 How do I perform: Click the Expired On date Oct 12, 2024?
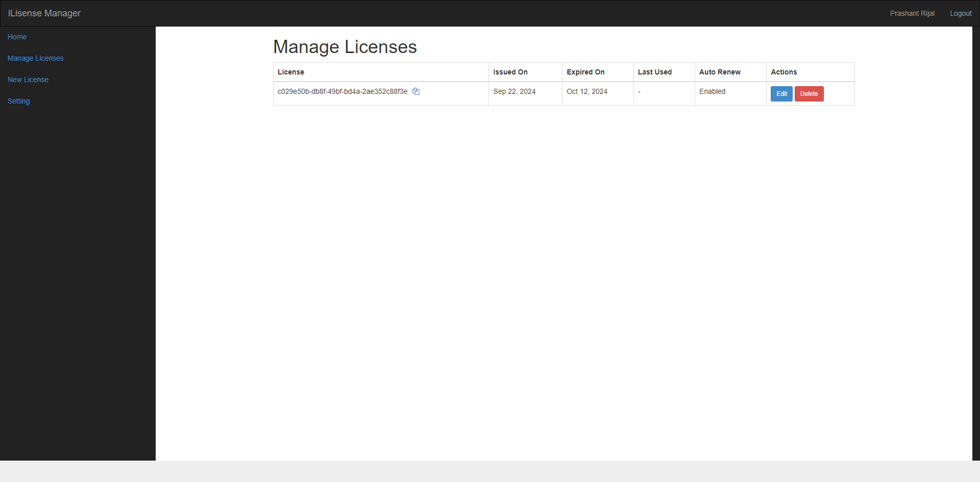click(587, 91)
